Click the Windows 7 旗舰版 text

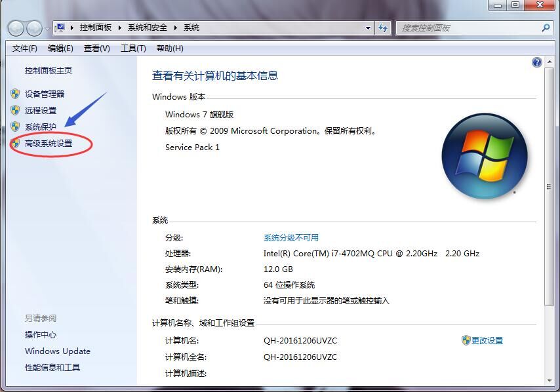pos(199,114)
